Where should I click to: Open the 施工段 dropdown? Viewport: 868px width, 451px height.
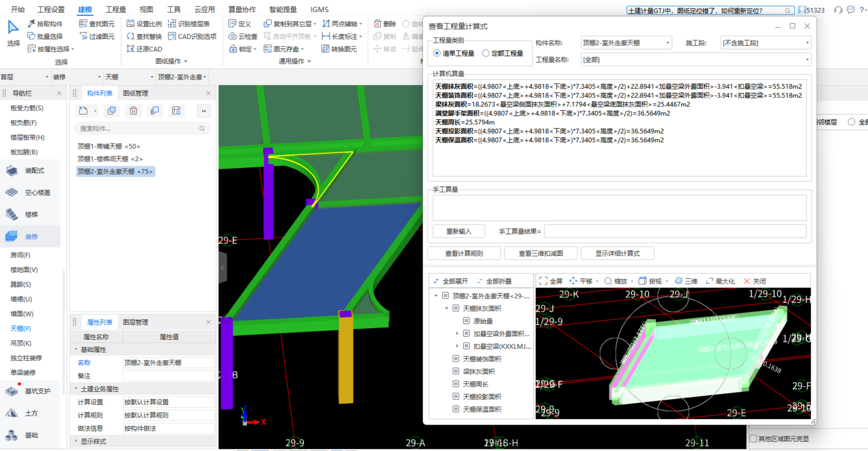click(766, 43)
